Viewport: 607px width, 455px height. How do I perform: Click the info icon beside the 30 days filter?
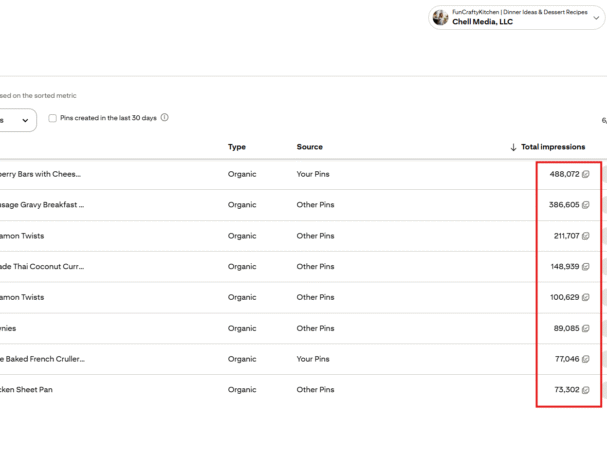pos(165,118)
